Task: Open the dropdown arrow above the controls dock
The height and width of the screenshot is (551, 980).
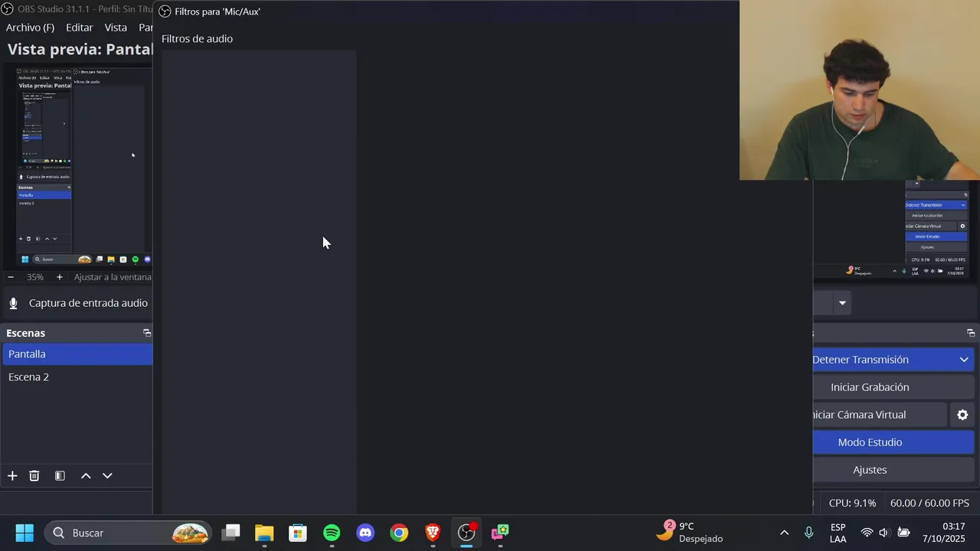Action: click(842, 303)
